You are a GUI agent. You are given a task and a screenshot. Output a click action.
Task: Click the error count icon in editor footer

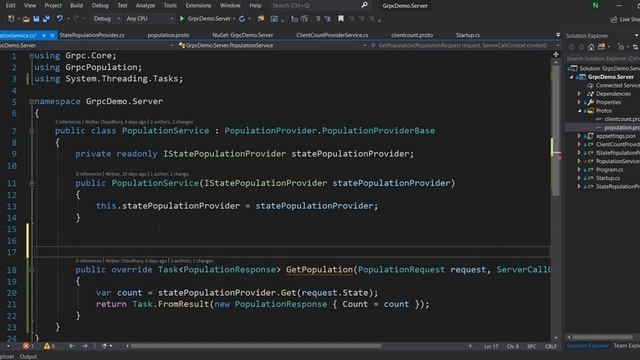point(26,346)
